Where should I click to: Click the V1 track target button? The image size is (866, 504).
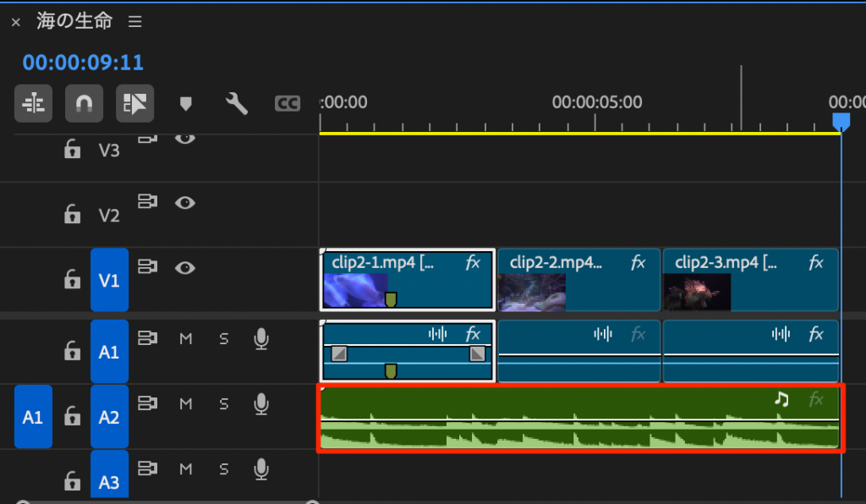pos(109,281)
